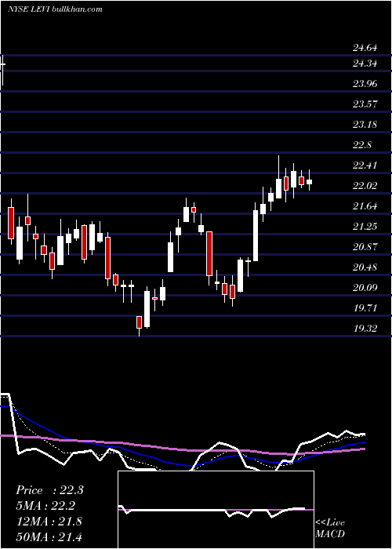Click the 22.41 price axis label
Screen dimensions: 392x549
click(x=365, y=165)
